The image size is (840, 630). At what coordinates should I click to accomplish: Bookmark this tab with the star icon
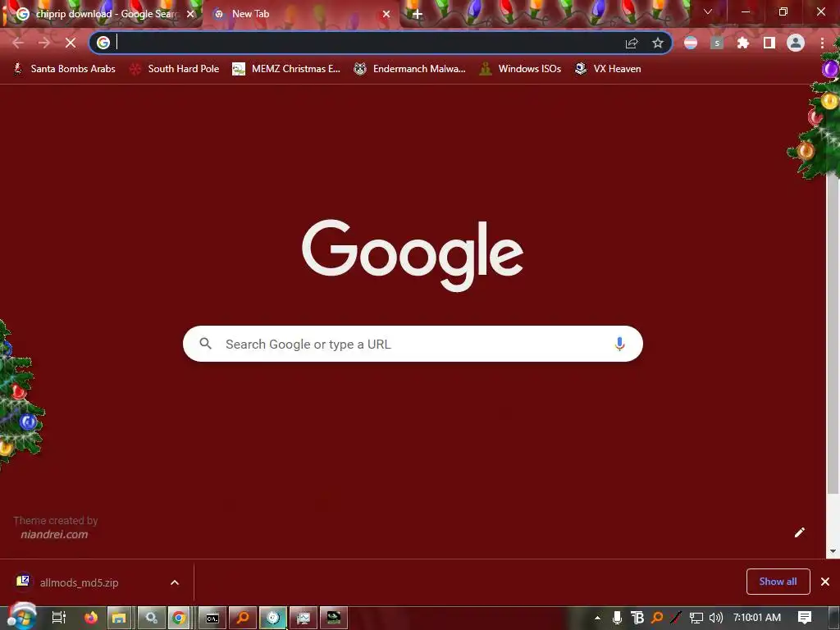click(658, 43)
